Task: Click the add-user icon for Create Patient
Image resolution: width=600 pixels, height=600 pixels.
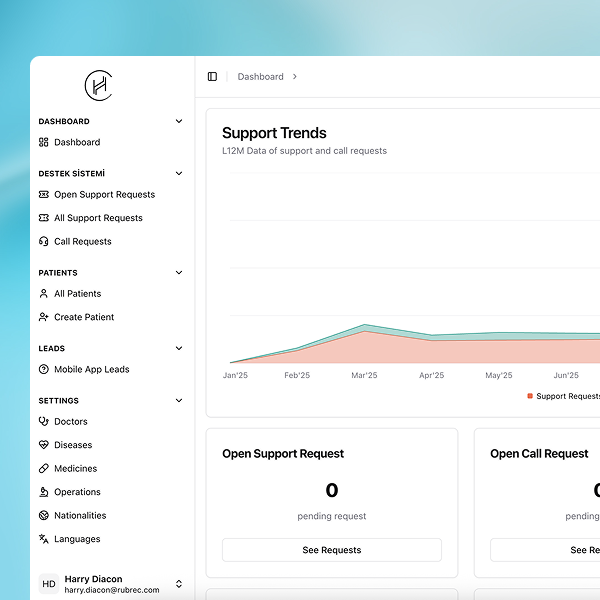Action: coord(44,317)
